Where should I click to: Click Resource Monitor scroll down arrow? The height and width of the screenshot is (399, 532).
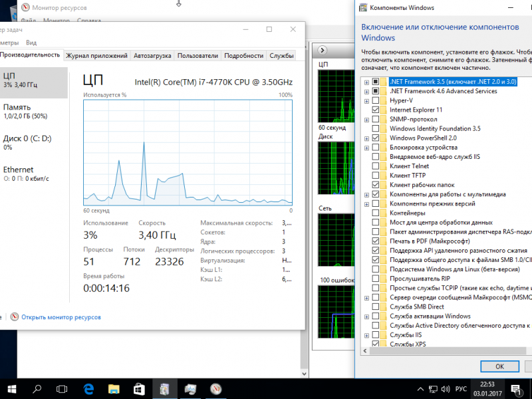point(304,374)
